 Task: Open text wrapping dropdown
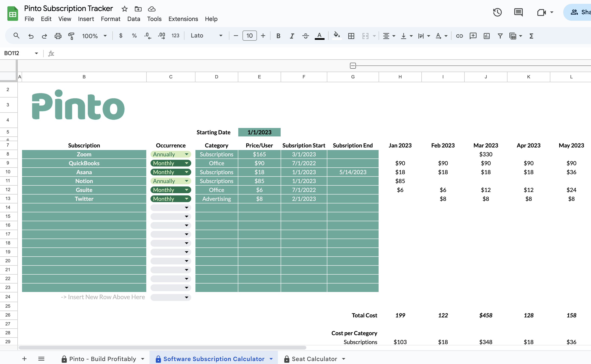[424, 36]
